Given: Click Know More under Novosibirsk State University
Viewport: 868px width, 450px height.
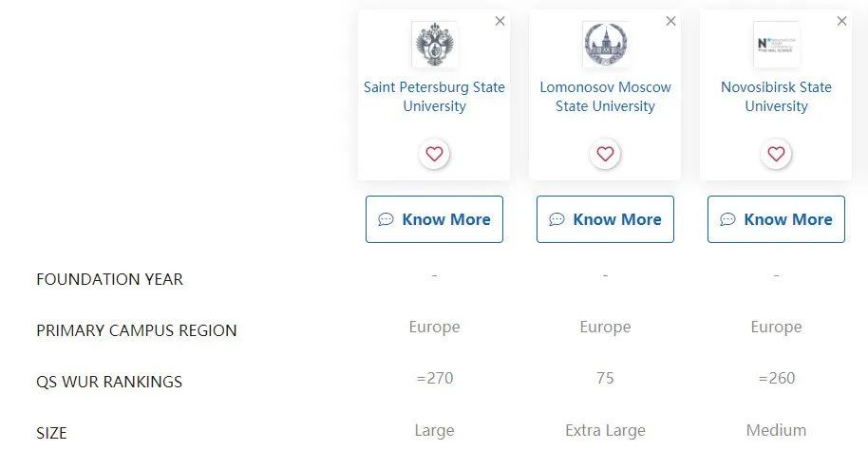Looking at the screenshot, I should 776,219.
